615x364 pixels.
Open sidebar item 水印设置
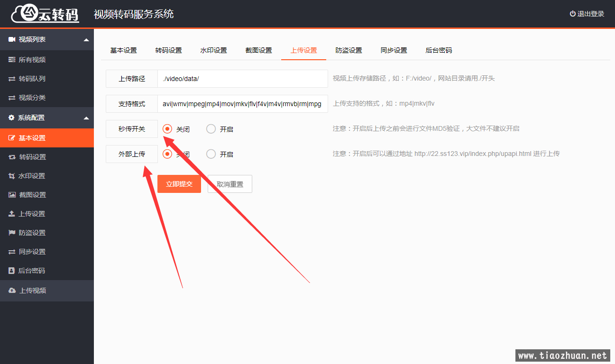tap(47, 176)
